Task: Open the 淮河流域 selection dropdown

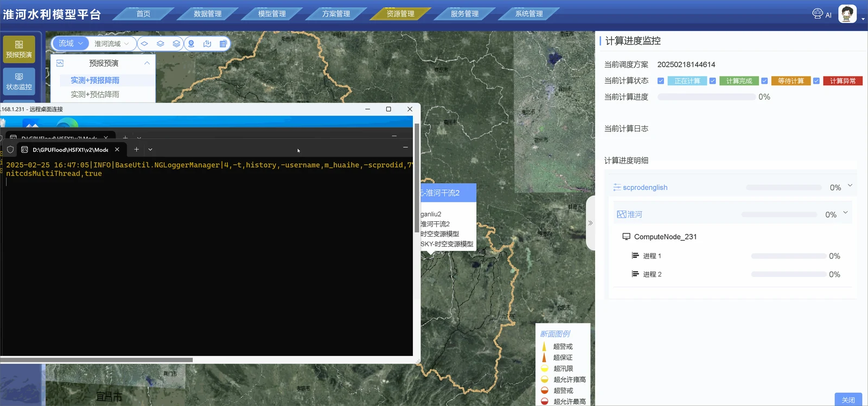Action: pyautogui.click(x=112, y=43)
